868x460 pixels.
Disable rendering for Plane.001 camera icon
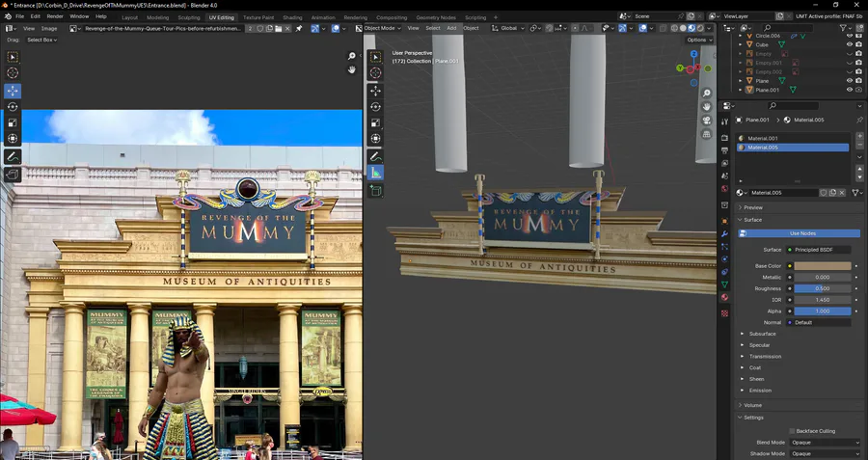[x=858, y=90]
